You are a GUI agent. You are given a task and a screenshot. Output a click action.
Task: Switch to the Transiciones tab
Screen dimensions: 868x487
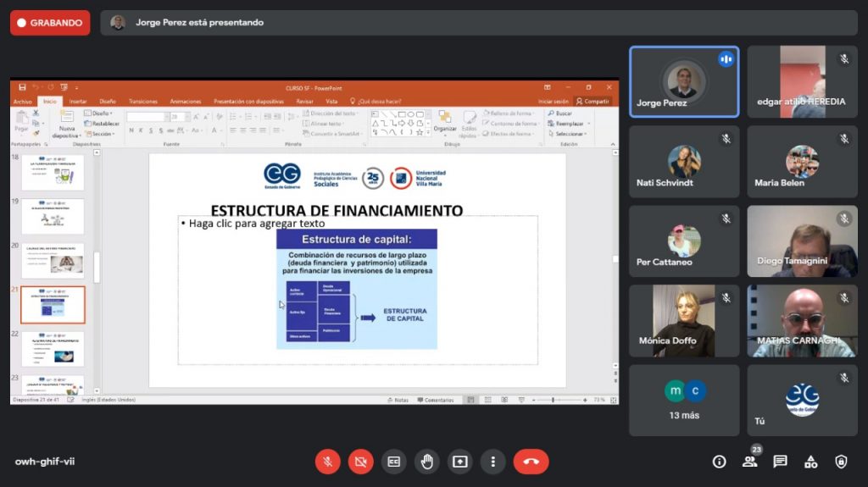(x=143, y=102)
